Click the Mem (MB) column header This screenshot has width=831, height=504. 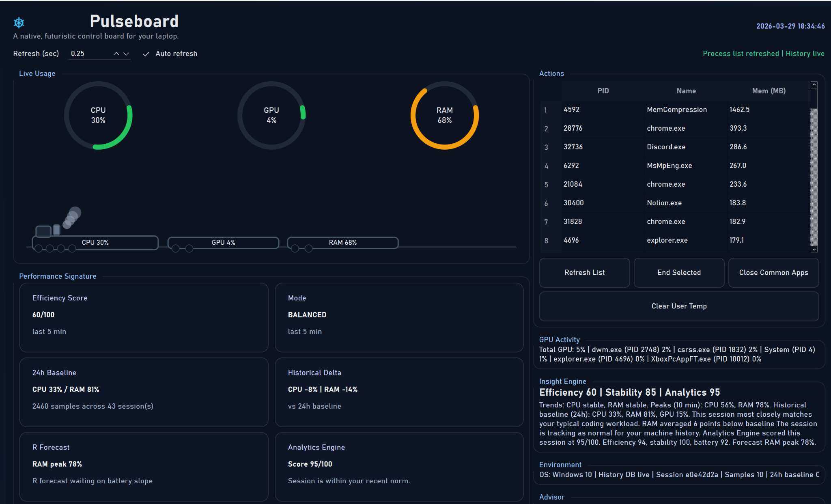(768, 91)
